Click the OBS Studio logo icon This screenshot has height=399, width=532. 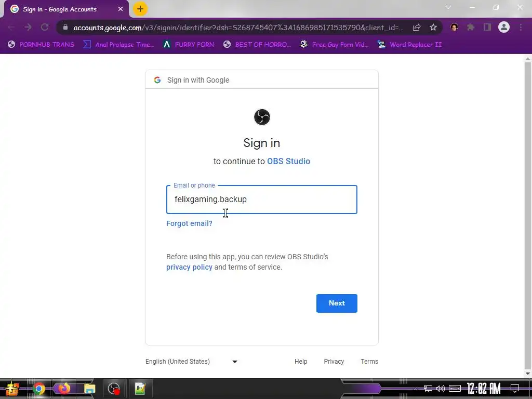(262, 117)
